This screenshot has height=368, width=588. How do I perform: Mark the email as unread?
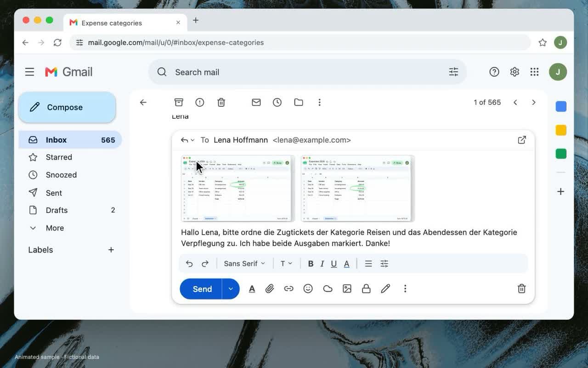(256, 102)
